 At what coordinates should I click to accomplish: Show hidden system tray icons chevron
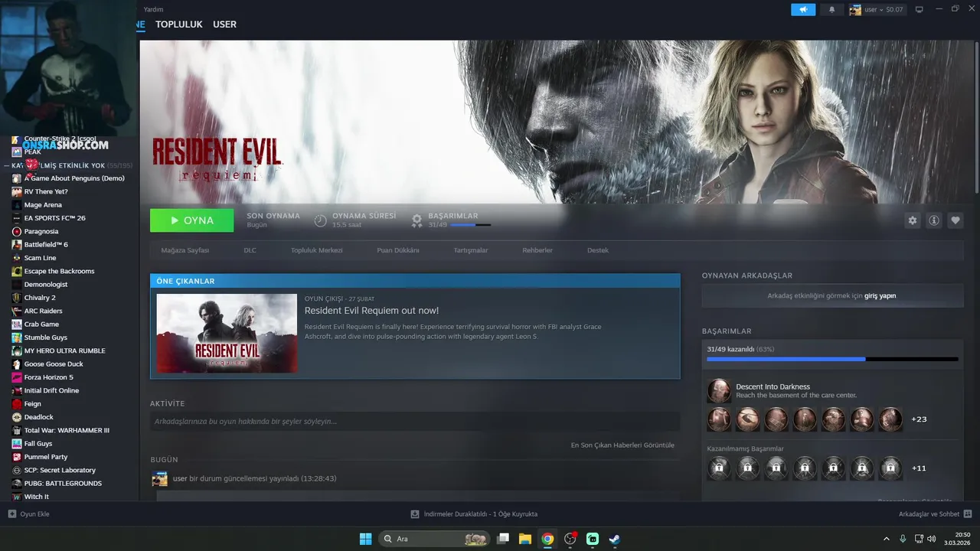tap(888, 539)
